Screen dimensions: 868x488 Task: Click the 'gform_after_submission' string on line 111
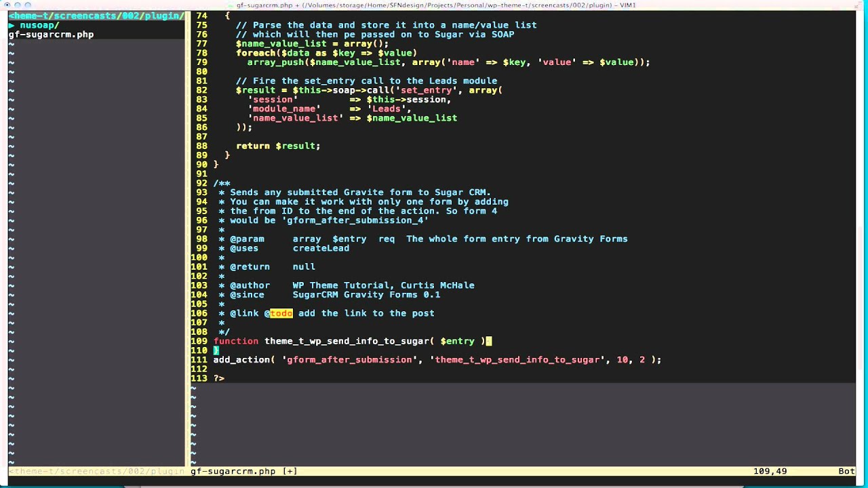tap(349, 360)
